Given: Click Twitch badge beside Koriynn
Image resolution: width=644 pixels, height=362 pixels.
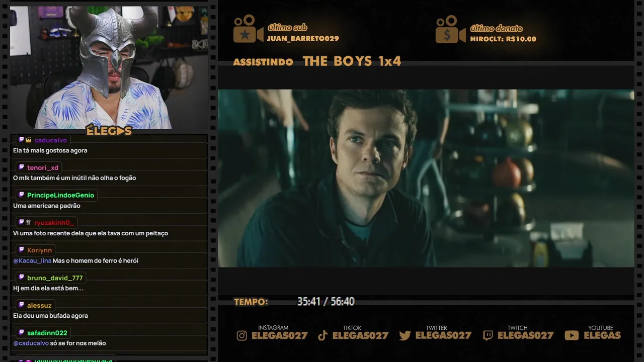Looking at the screenshot, I should [21, 250].
